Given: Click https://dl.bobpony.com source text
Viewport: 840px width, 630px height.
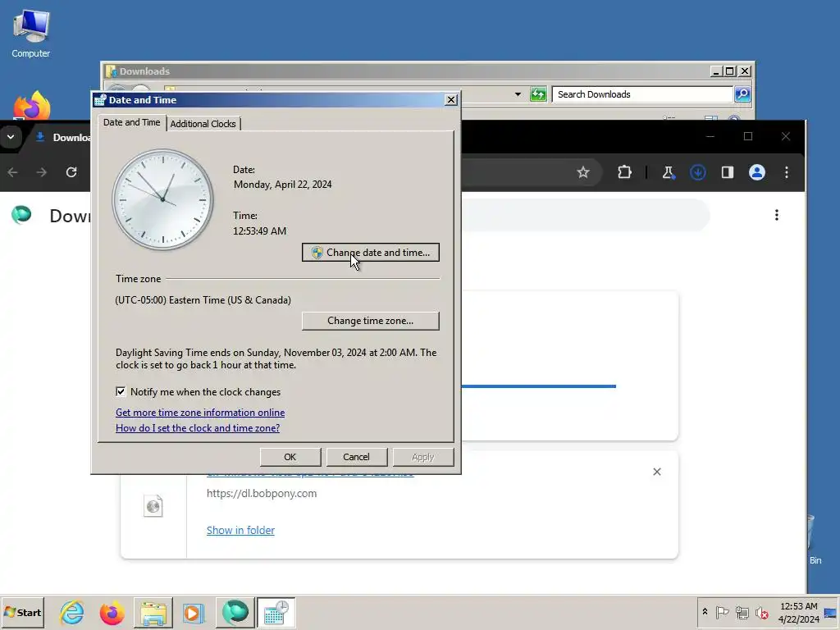Looking at the screenshot, I should [262, 493].
